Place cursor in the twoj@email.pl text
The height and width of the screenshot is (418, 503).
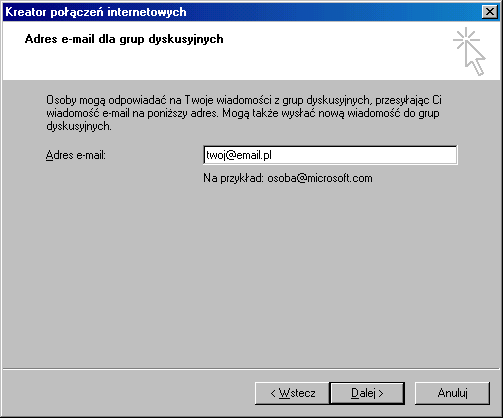[x=239, y=155]
